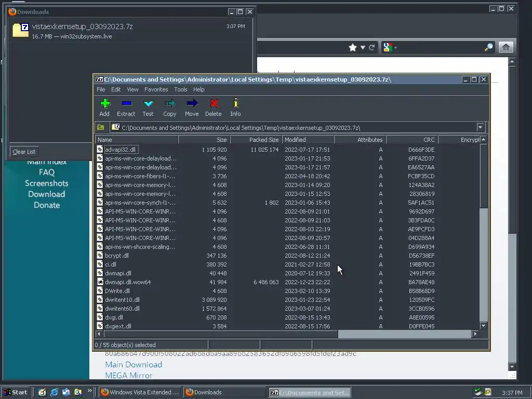Open bookmark dropdown arrow next to star

click(363, 47)
